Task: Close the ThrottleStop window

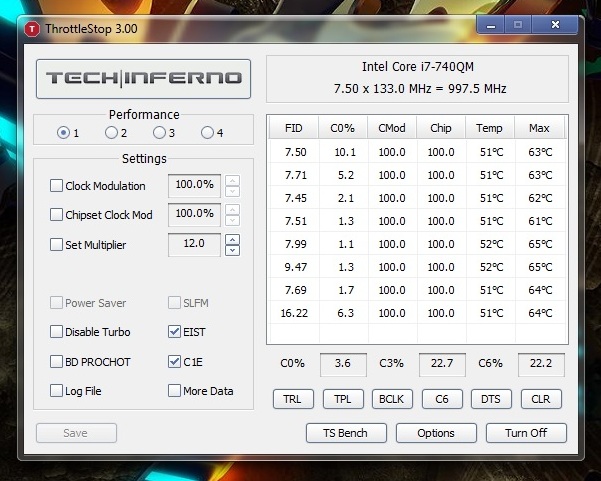Action: coord(555,25)
